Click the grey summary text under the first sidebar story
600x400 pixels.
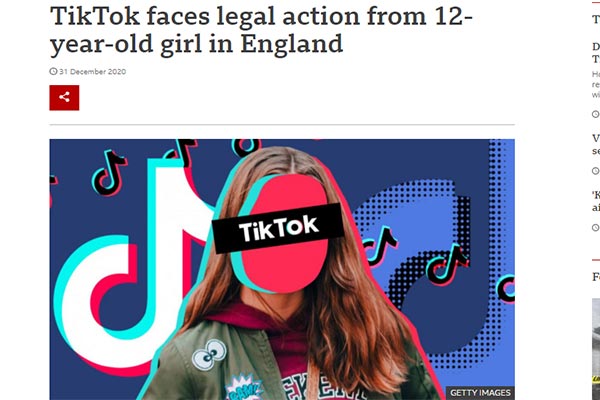tap(596, 84)
